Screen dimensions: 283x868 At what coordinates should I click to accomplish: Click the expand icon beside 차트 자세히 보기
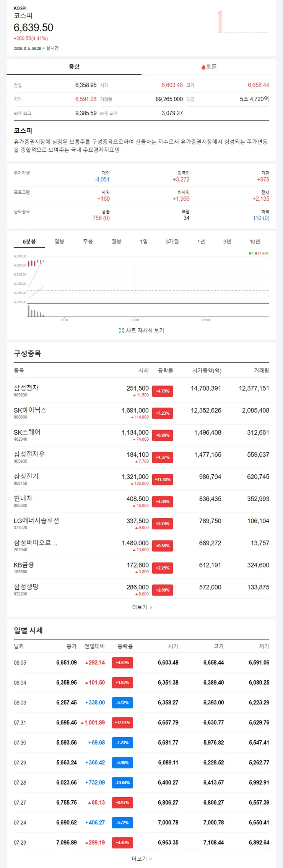pyautogui.click(x=121, y=331)
